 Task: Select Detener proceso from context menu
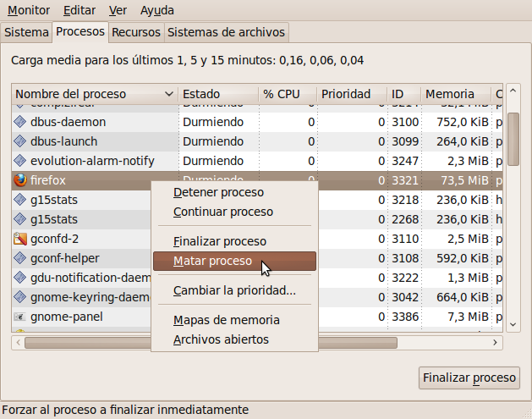pyautogui.click(x=218, y=192)
